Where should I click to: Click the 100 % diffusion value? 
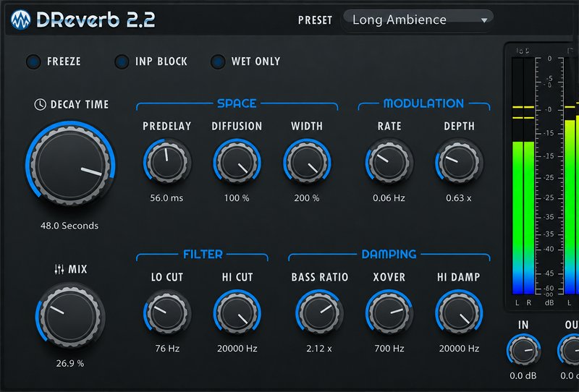click(x=237, y=198)
